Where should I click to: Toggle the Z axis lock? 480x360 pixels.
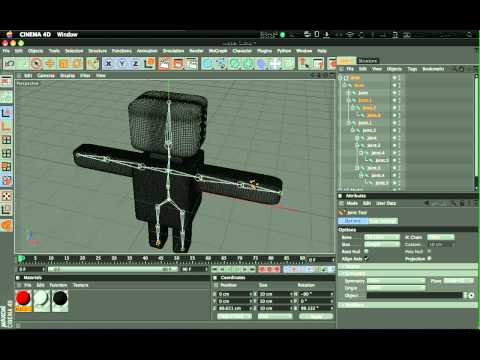click(136, 63)
